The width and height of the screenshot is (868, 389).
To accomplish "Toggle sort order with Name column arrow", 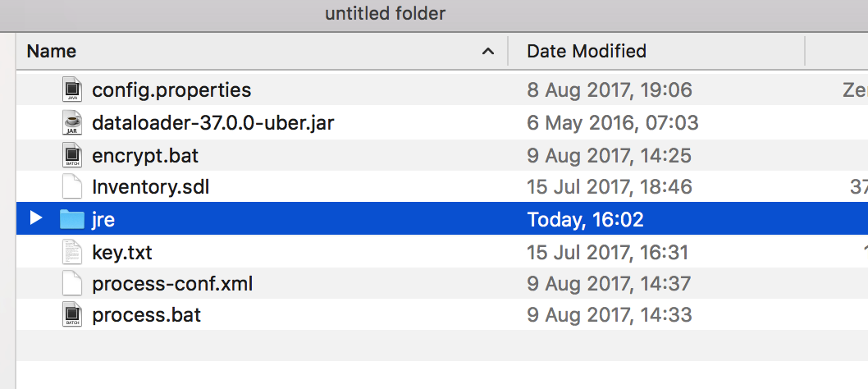I will pos(488,52).
